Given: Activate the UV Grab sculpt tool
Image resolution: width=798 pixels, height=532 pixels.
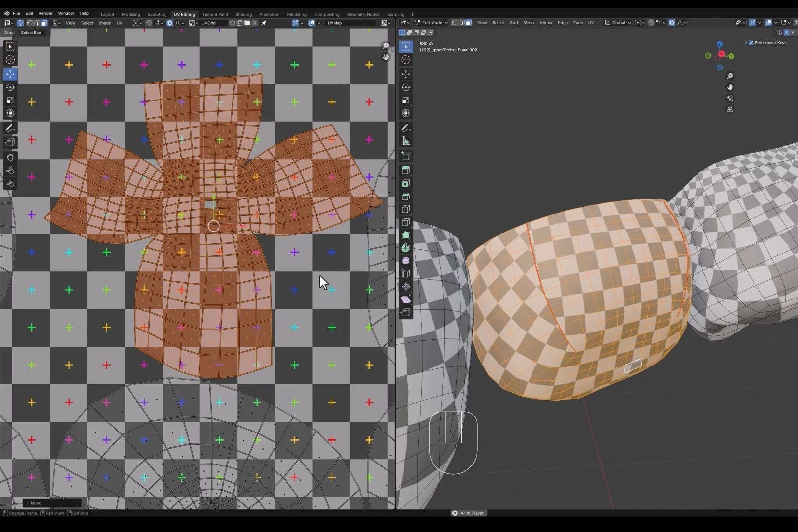Looking at the screenshot, I should pos(10,157).
